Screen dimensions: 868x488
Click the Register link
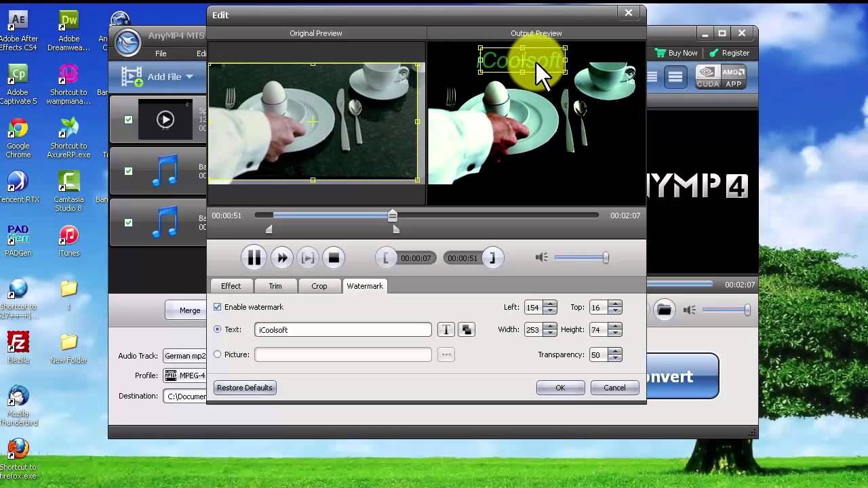click(730, 53)
